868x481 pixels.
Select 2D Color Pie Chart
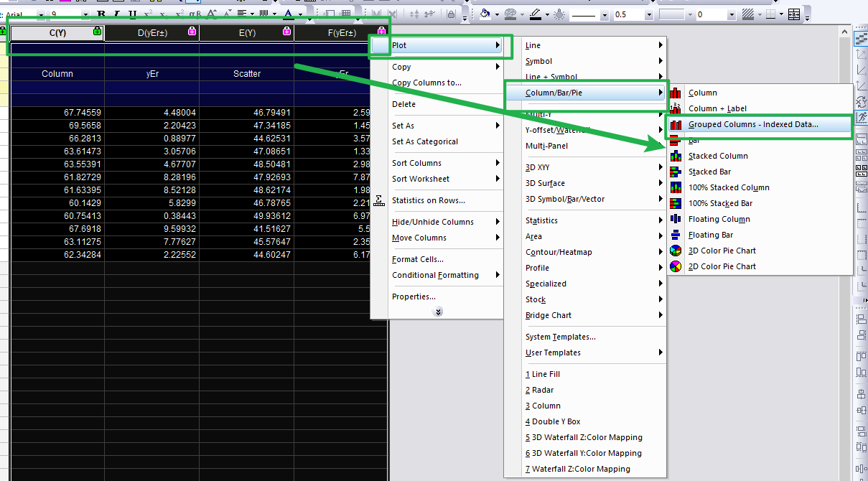click(760, 266)
